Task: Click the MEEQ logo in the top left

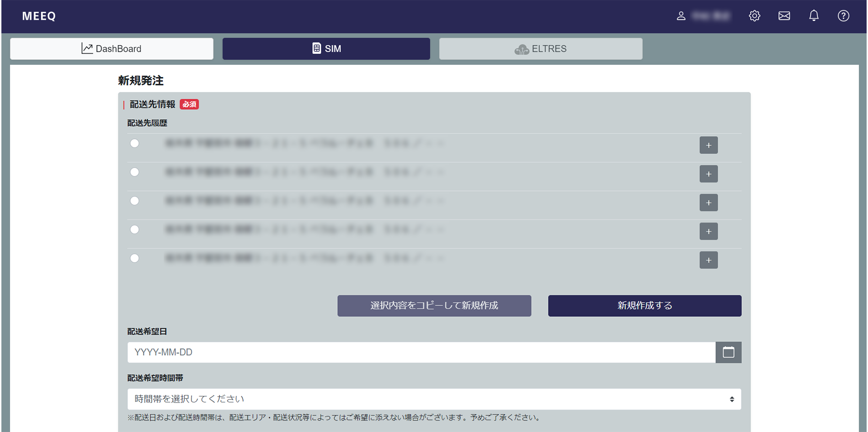Action: (x=38, y=16)
